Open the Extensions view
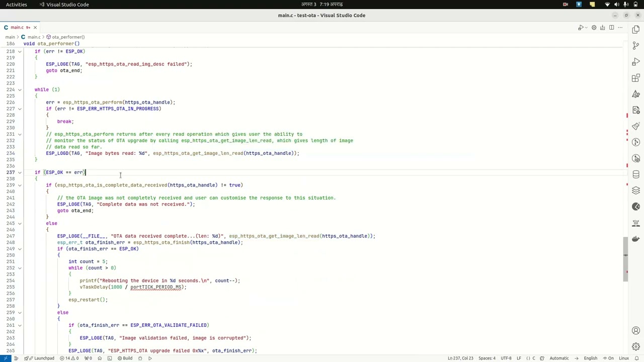The width and height of the screenshot is (644, 362). (636, 78)
